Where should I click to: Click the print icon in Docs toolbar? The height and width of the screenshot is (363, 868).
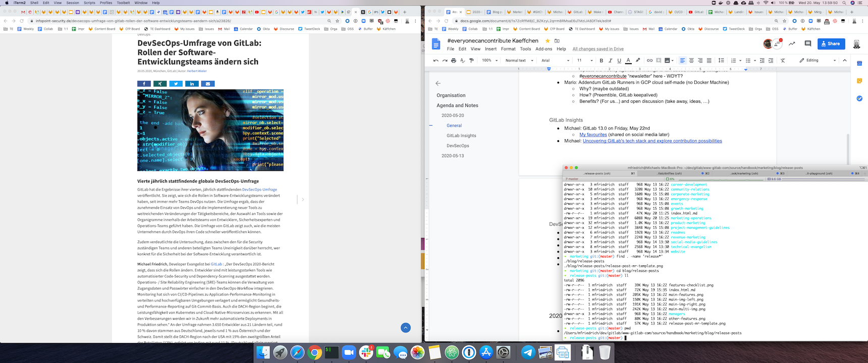click(x=453, y=60)
